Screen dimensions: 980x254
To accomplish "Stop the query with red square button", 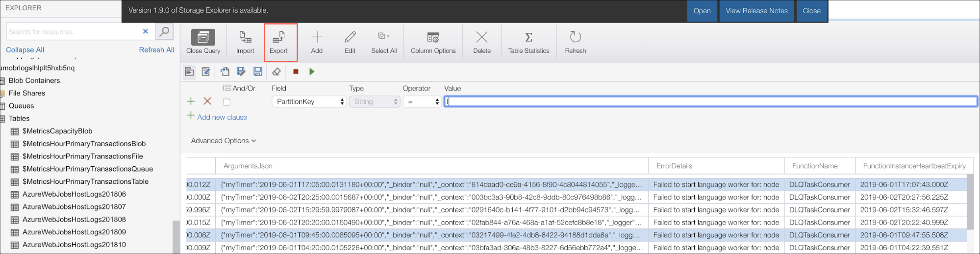I will (296, 72).
